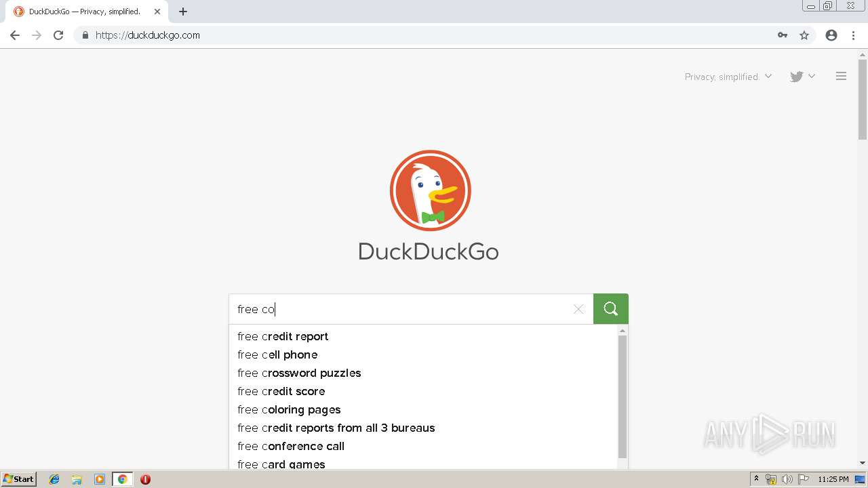Click the red Opera taskbar icon
Viewport: 868px width, 488px height.
tap(145, 479)
